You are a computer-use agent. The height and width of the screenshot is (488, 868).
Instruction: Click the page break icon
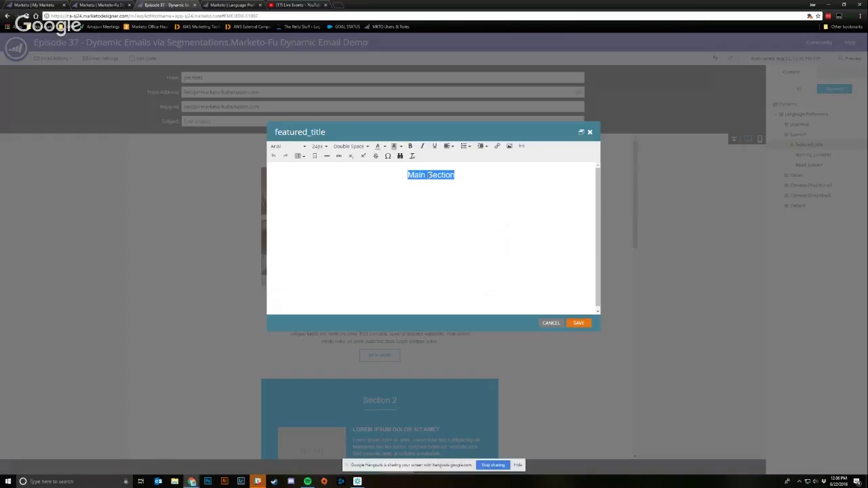pos(339,156)
